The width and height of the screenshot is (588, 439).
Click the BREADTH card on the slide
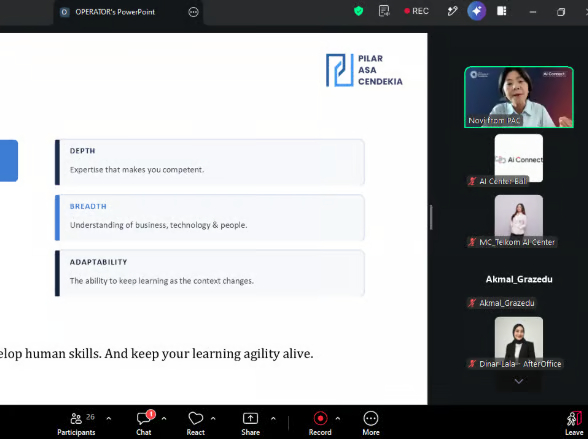(210, 217)
